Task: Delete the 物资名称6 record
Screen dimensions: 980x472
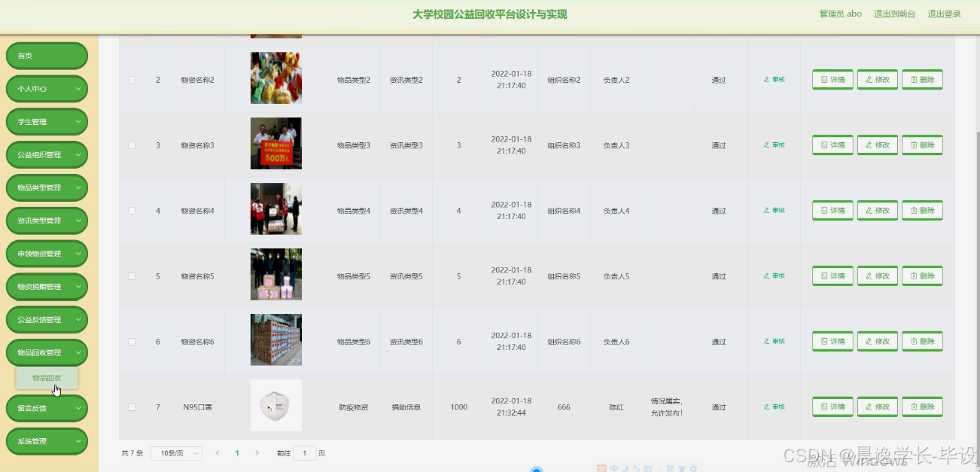Action: tap(922, 342)
